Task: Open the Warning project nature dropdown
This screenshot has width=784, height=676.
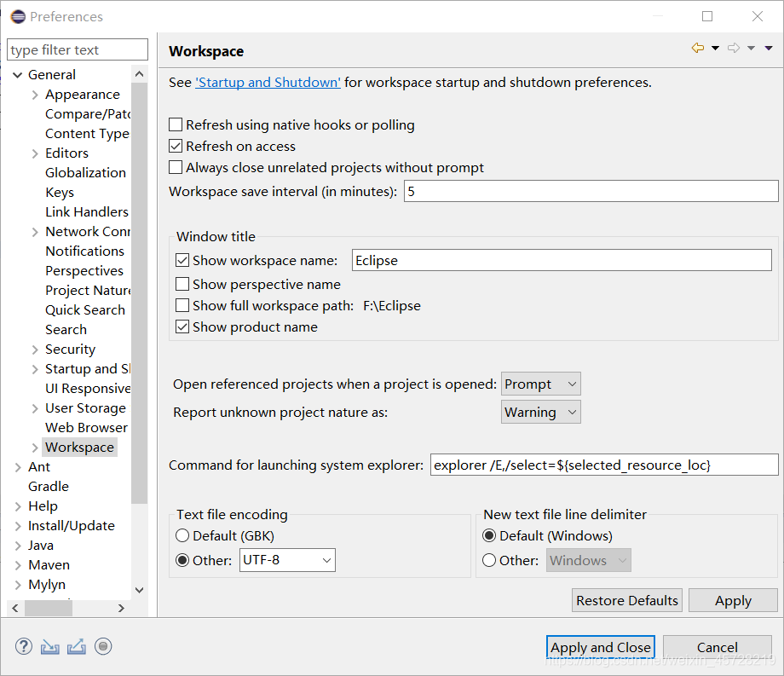Action: point(541,412)
